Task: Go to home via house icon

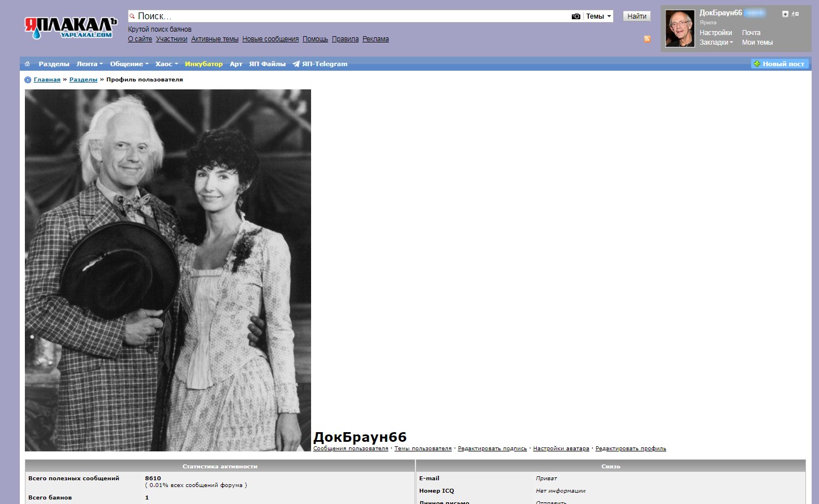Action: [27, 64]
